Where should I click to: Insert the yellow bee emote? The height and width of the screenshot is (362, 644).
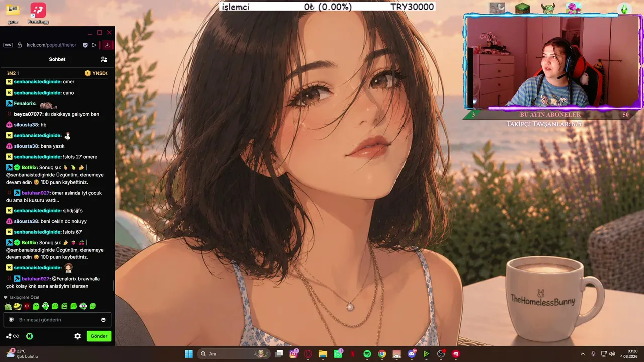[17, 306]
